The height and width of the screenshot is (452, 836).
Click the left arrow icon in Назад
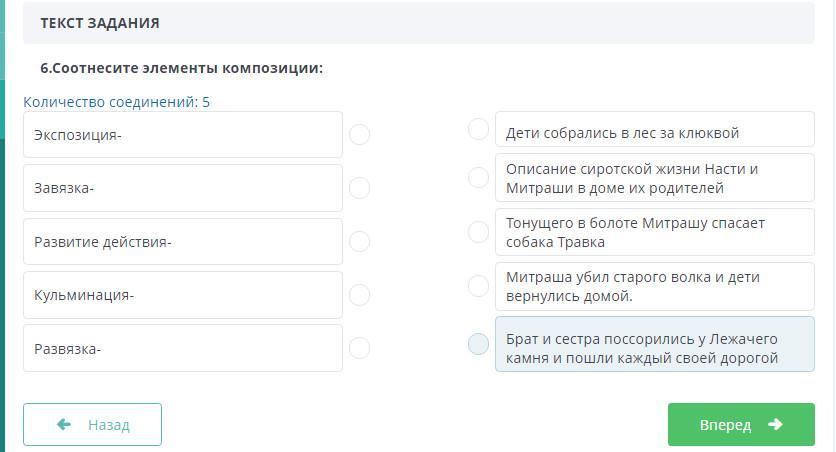coord(65,424)
